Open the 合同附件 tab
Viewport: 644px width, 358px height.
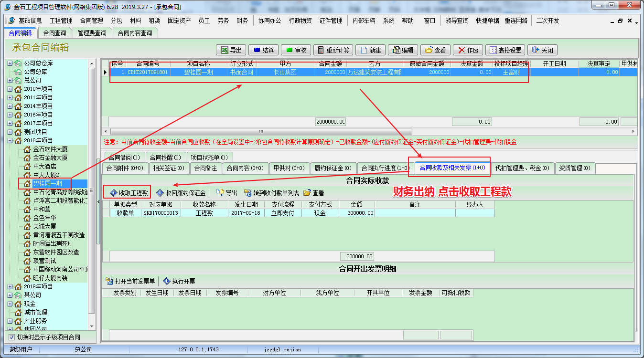(124, 168)
